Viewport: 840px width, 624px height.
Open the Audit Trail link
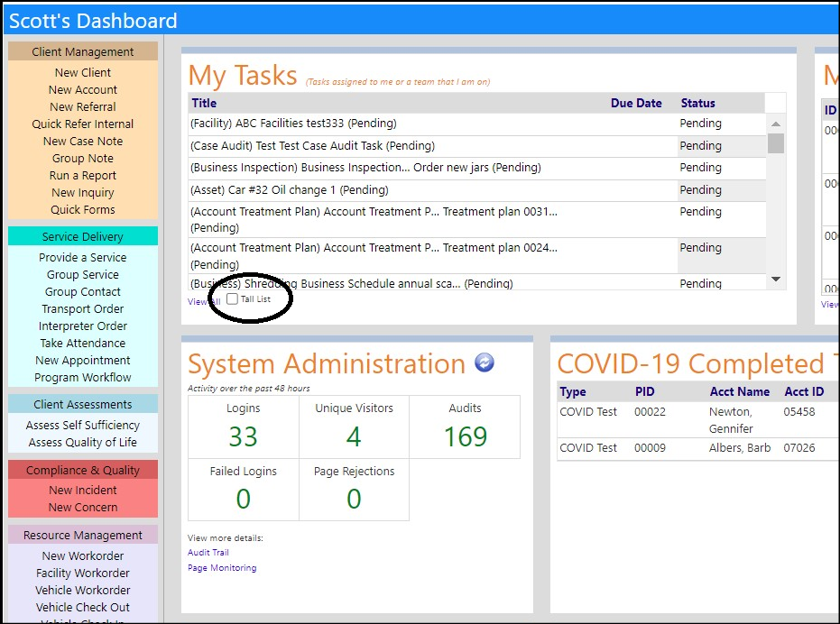208,552
